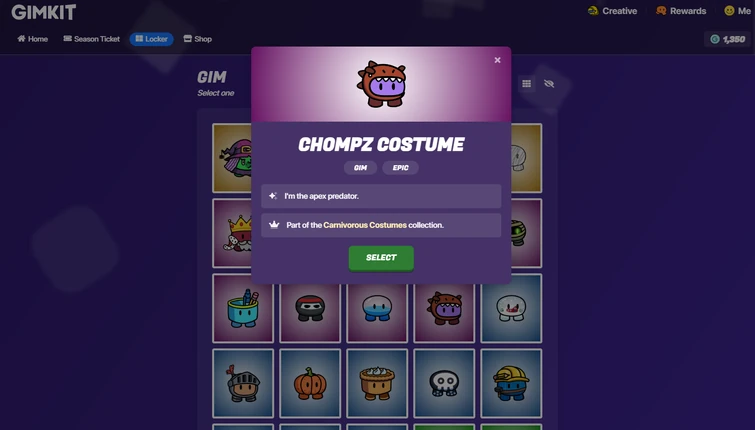The height and width of the screenshot is (430, 755).
Task: Open the Me profile menu
Action: point(738,11)
